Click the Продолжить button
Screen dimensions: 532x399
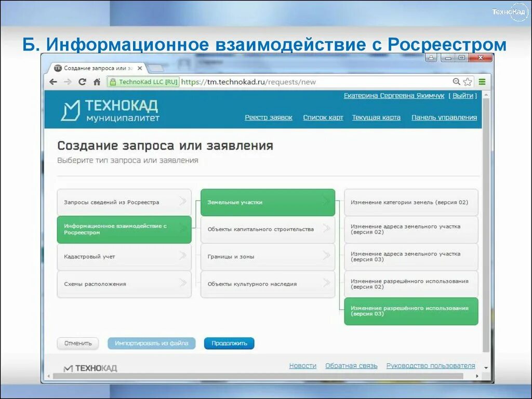click(x=229, y=343)
